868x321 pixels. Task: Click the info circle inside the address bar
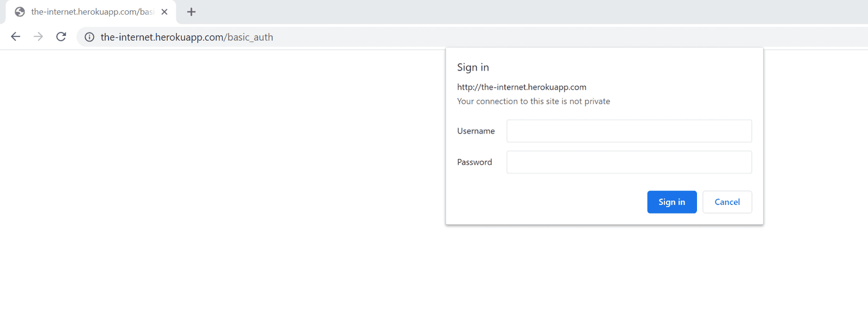[88, 37]
